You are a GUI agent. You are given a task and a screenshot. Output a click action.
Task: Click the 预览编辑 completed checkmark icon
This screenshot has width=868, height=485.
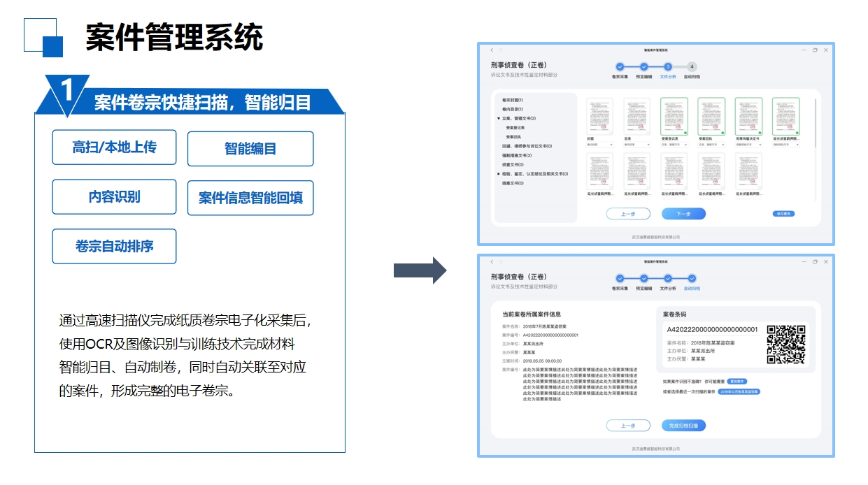pos(644,67)
